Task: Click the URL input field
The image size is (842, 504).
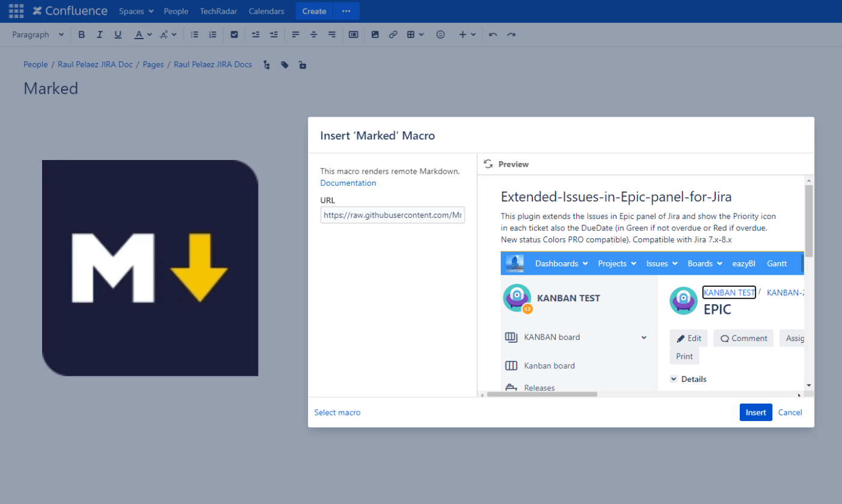Action: pos(392,215)
